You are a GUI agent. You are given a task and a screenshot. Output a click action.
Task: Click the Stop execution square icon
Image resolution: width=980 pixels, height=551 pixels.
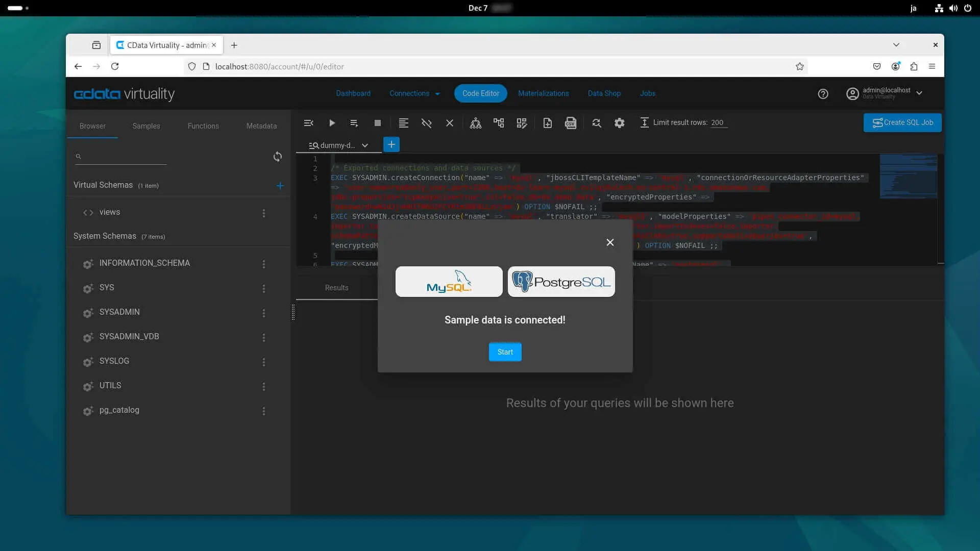(x=378, y=123)
